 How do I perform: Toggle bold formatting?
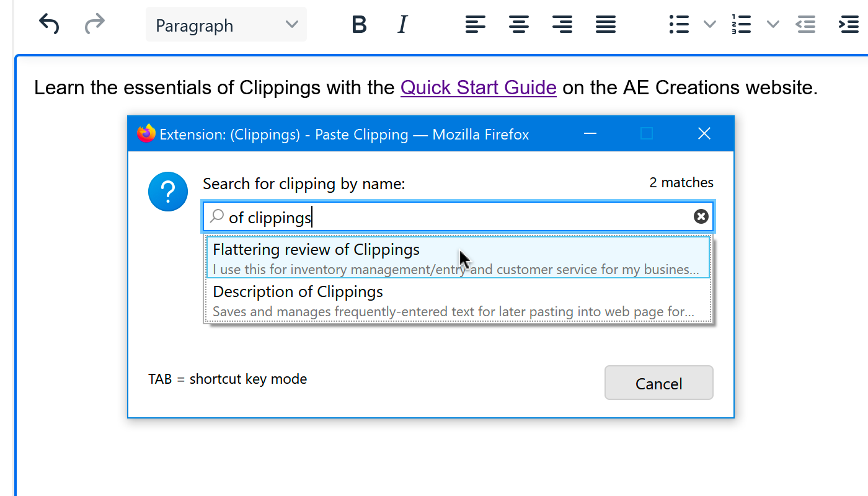click(359, 25)
